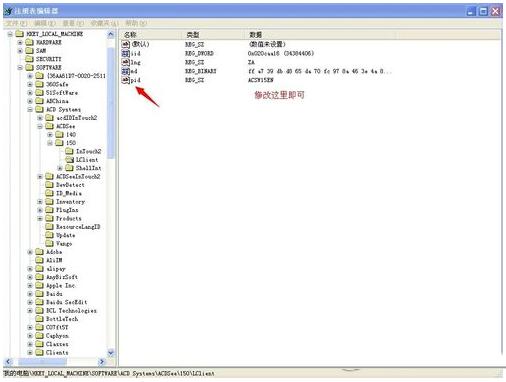Expand the HARDWARE key node
The image size is (506, 382).
20,42
